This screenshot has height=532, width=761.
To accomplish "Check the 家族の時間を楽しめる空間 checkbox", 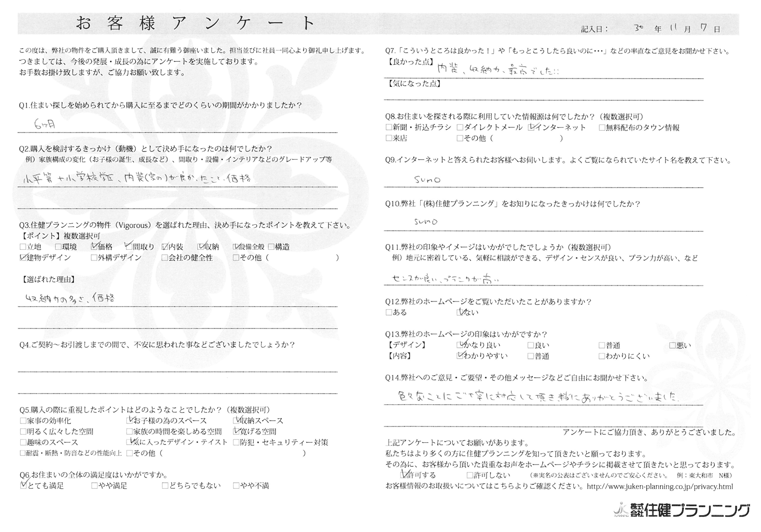I will point(129,432).
